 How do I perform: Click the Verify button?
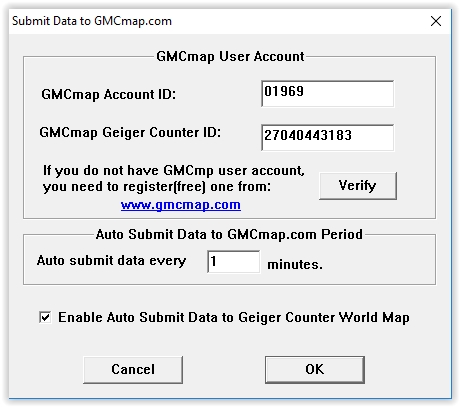click(358, 186)
